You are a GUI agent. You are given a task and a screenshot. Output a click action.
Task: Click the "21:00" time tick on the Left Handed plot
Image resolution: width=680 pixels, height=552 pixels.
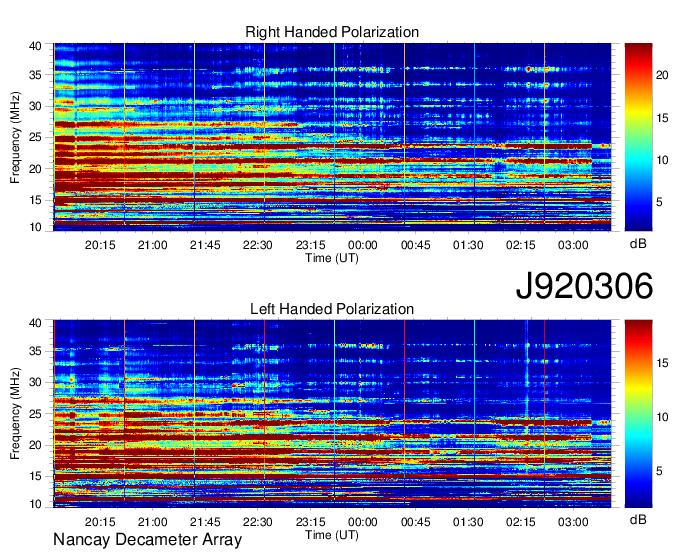(153, 522)
